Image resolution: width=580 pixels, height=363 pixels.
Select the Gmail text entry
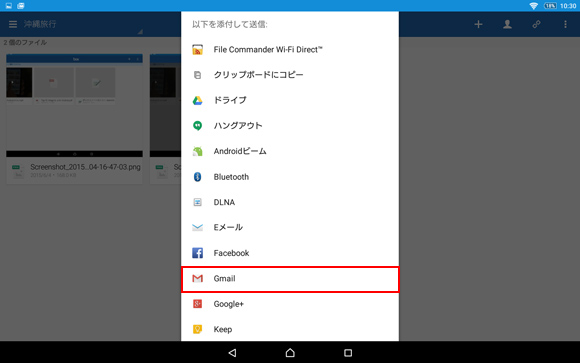point(224,278)
